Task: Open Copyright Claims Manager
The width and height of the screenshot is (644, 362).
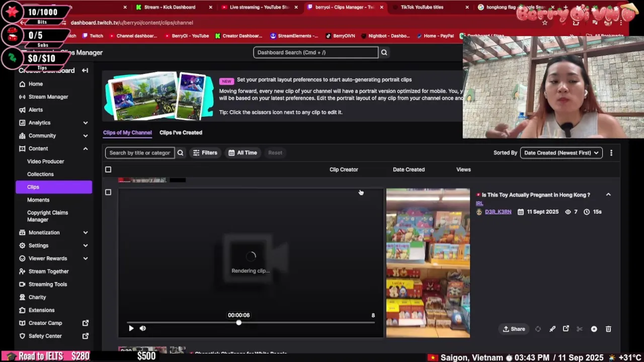Action: [x=47, y=216]
